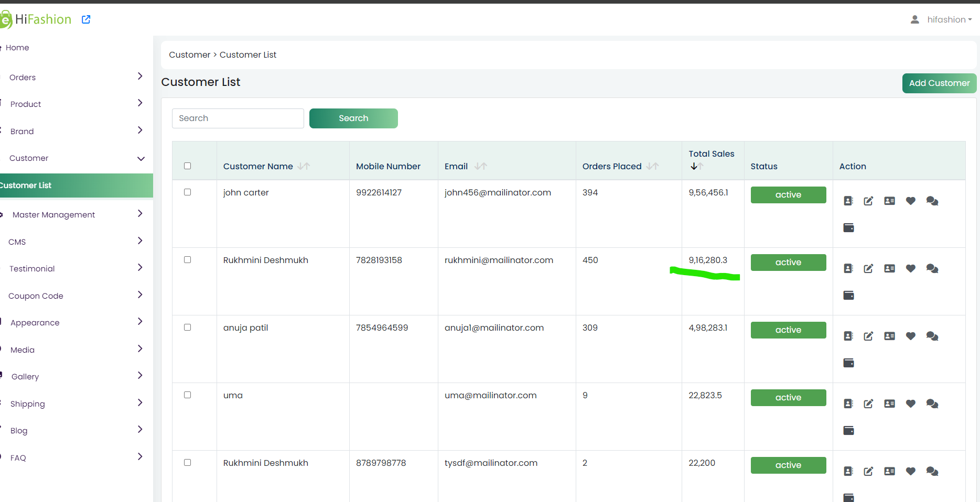
Task: Open ID card icon for rukhmini@mailinator.com
Action: [890, 268]
